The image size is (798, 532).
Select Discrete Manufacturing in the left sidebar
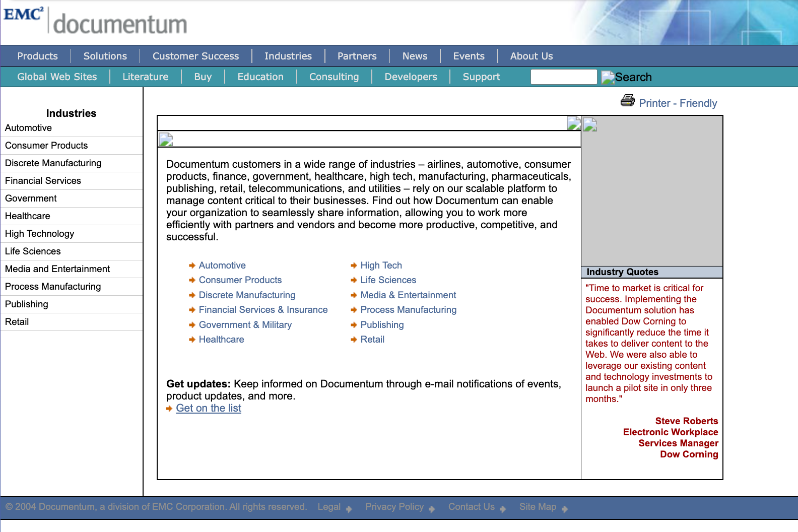click(53, 163)
